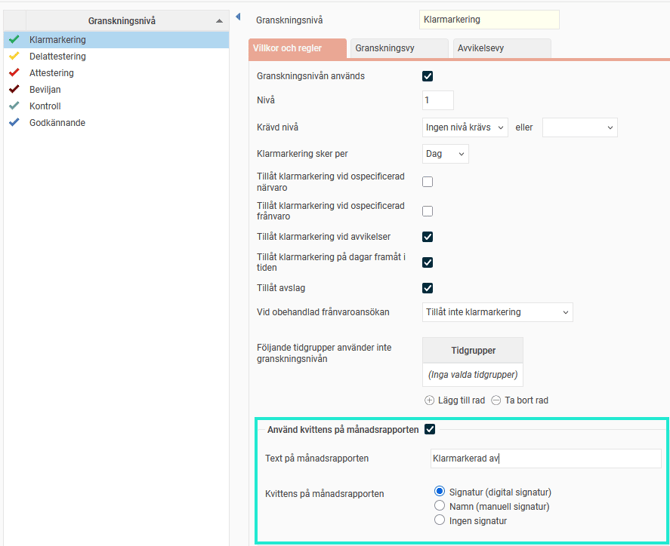Click the Text på månadsrapporten input field

tap(545, 459)
